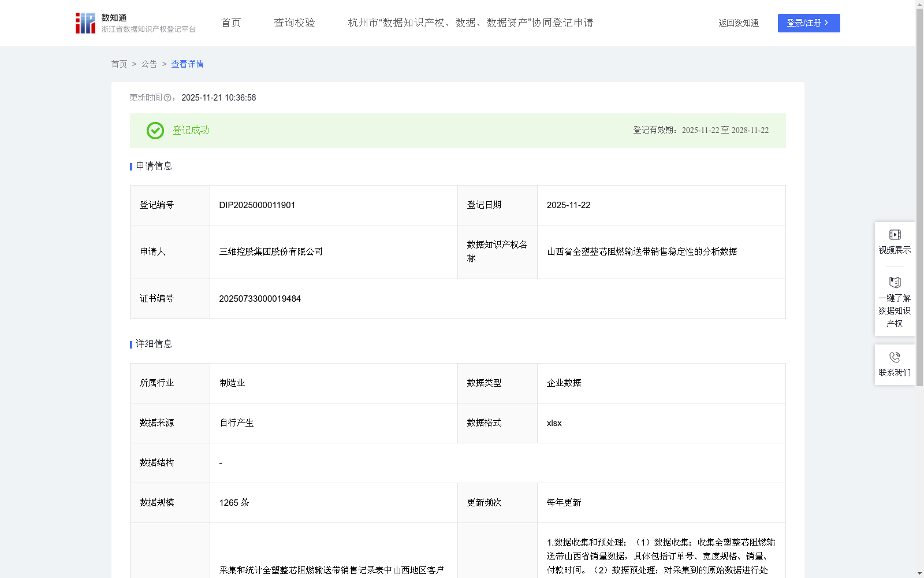Image resolution: width=924 pixels, height=578 pixels.
Task: Select certificate number 20250733000019484
Action: coord(260,299)
